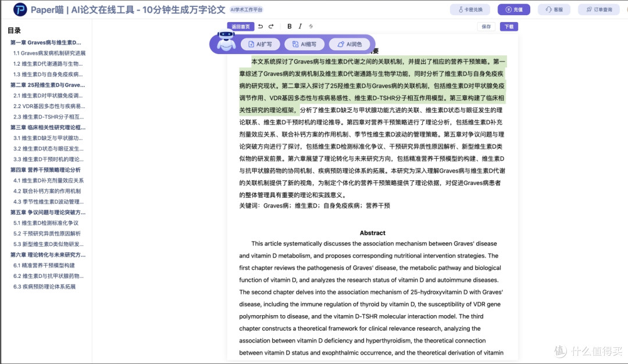The width and height of the screenshot is (628, 364).
Task: Go to 第二章 25羟维生素D与Graves
Action: pyautogui.click(x=48, y=85)
